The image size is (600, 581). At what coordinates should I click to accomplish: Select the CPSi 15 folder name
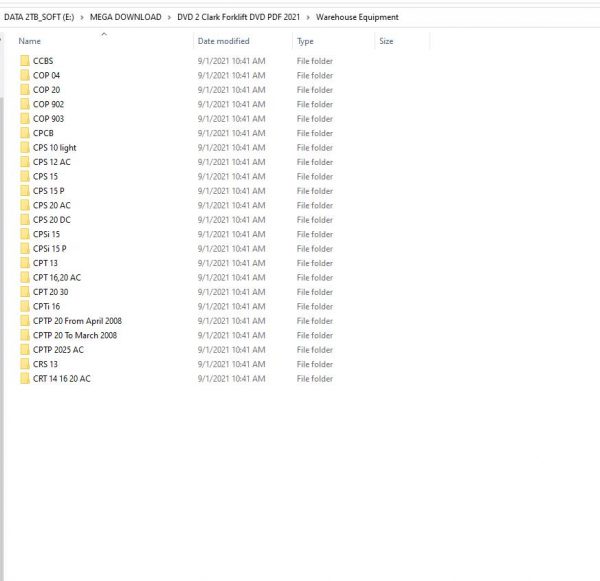46,234
